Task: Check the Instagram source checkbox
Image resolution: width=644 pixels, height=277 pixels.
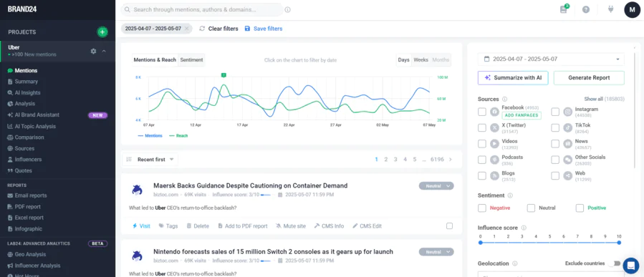Action: tap(555, 112)
